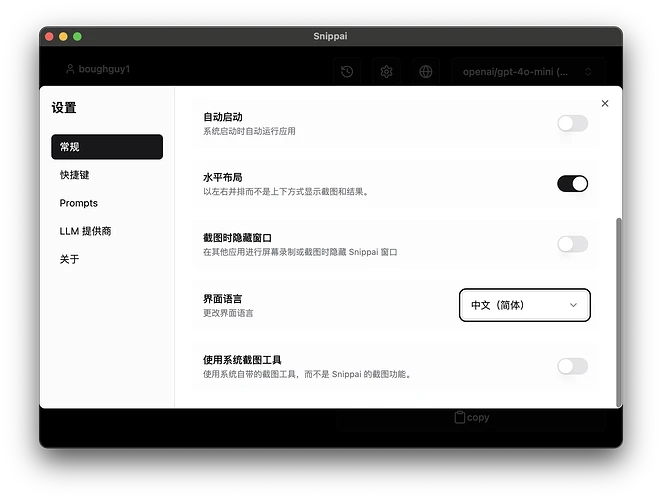Close the settings dialog with X
This screenshot has height=500, width=661.
click(x=605, y=103)
